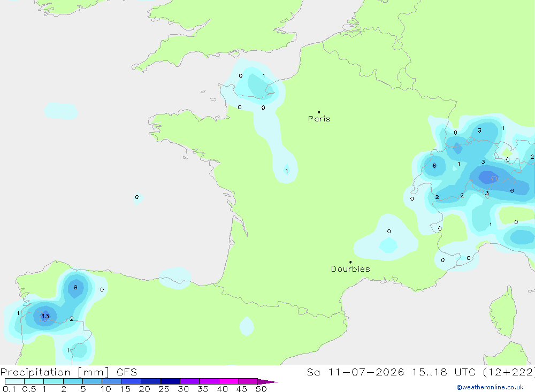The height and width of the screenshot is (392, 535).
Task: Click the legend label '35'
Action: click(203, 389)
